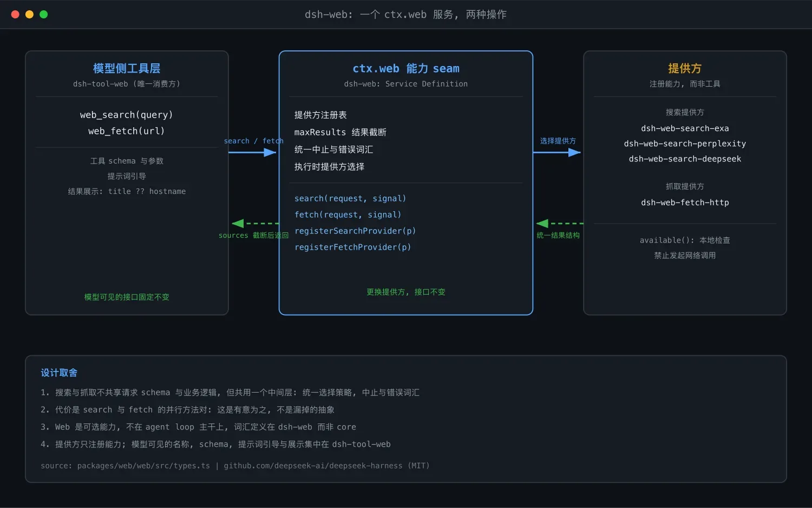This screenshot has width=812, height=508.
Task: Click the green note '模型可见的接口固定不变'
Action: click(x=127, y=297)
